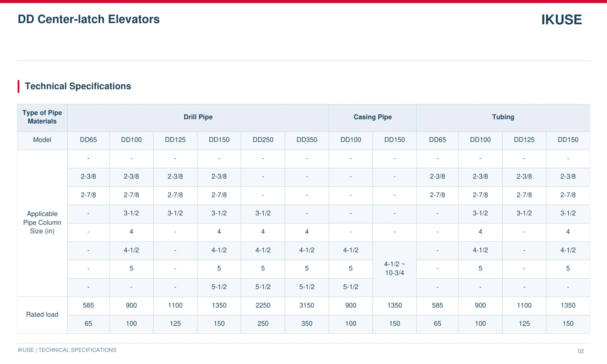Select the Model row label cell

tap(42, 140)
